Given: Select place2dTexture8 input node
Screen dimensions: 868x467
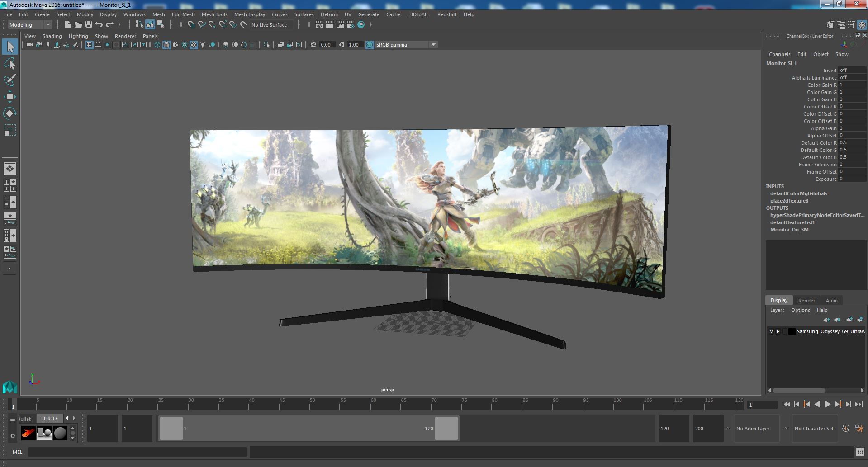Looking at the screenshot, I should tap(789, 201).
